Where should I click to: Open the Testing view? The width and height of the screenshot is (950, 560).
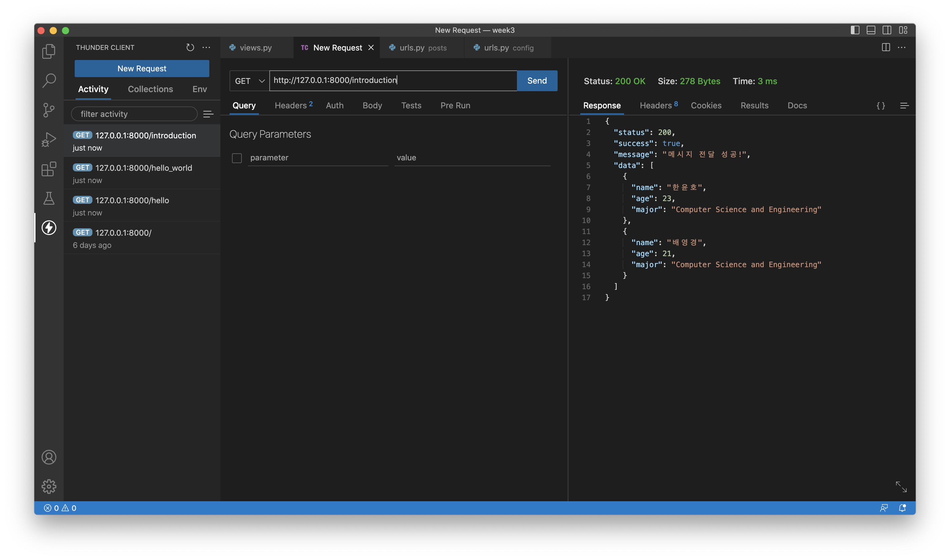coord(50,199)
